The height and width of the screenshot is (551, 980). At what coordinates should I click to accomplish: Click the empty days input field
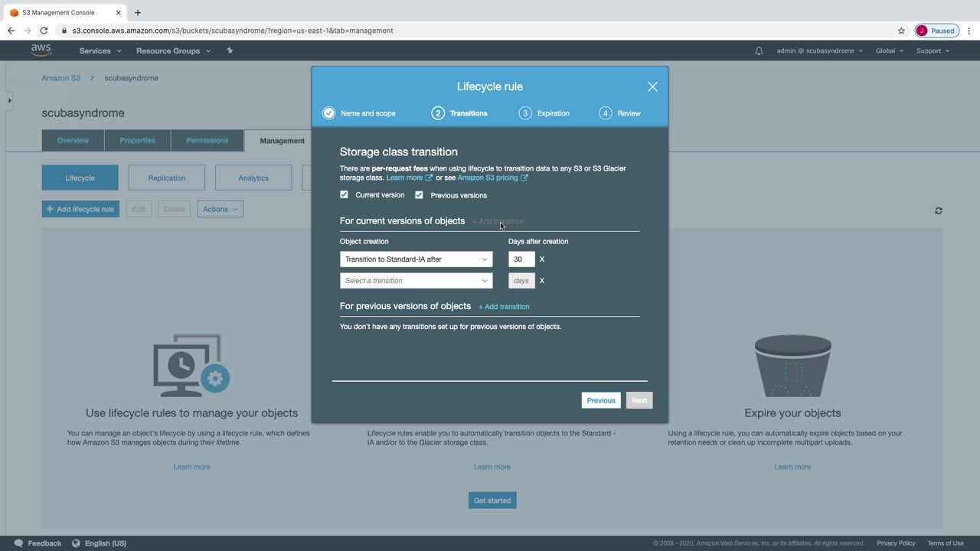click(x=521, y=281)
